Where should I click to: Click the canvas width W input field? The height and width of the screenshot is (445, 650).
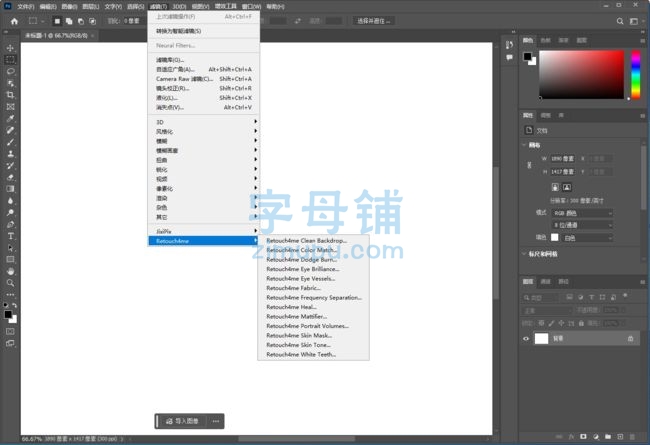(x=563, y=159)
